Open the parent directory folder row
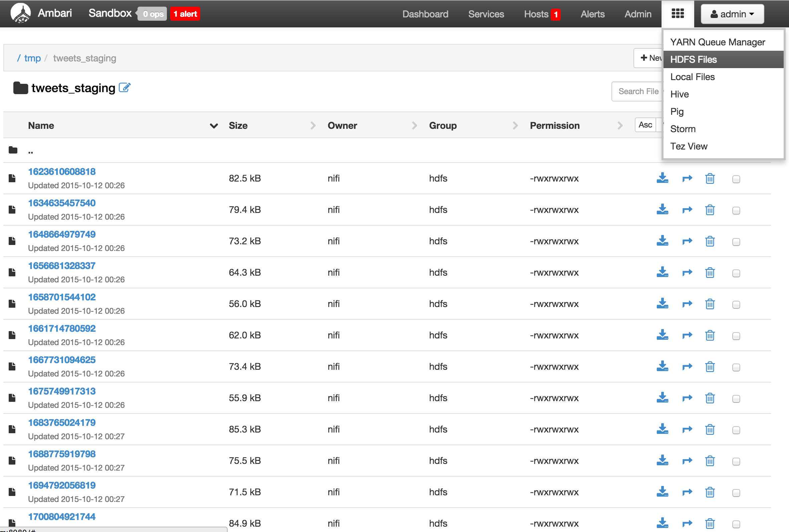The width and height of the screenshot is (789, 532). pyautogui.click(x=30, y=151)
